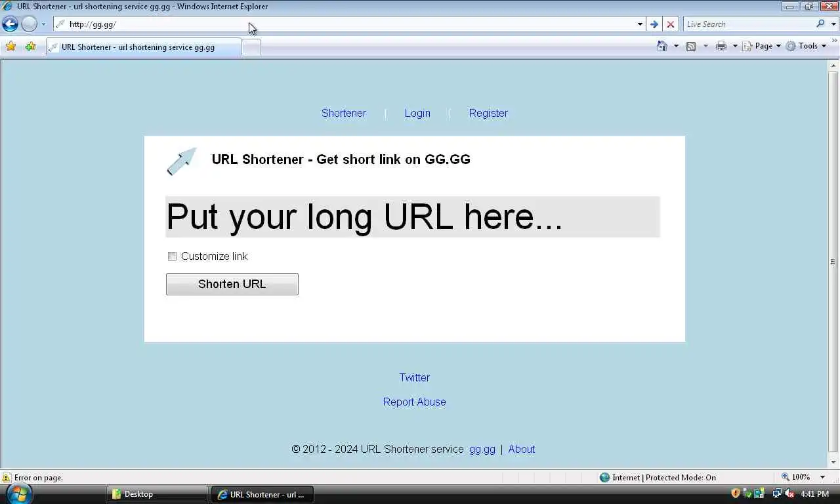
Task: Click the vertical scrollbar thumb
Action: 834,261
